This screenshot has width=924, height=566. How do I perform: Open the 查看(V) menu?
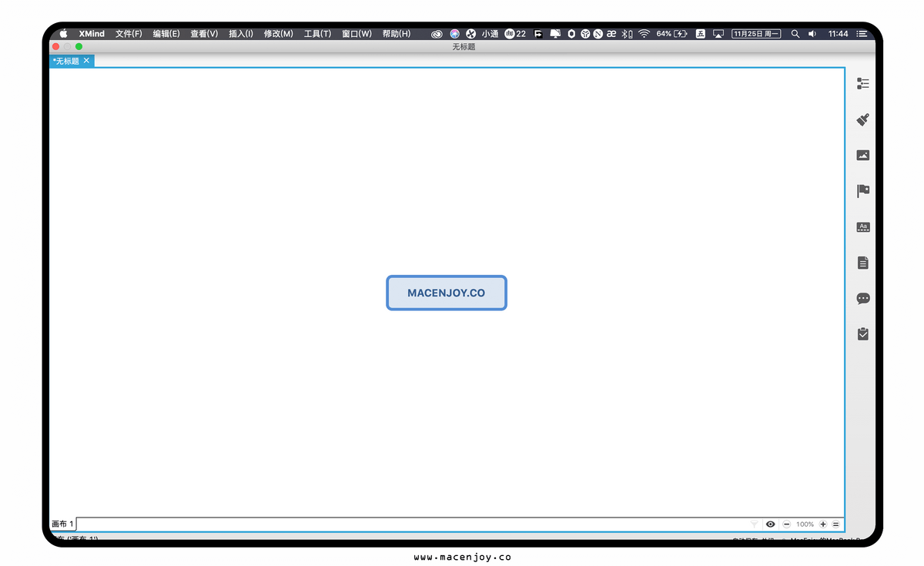coord(204,34)
